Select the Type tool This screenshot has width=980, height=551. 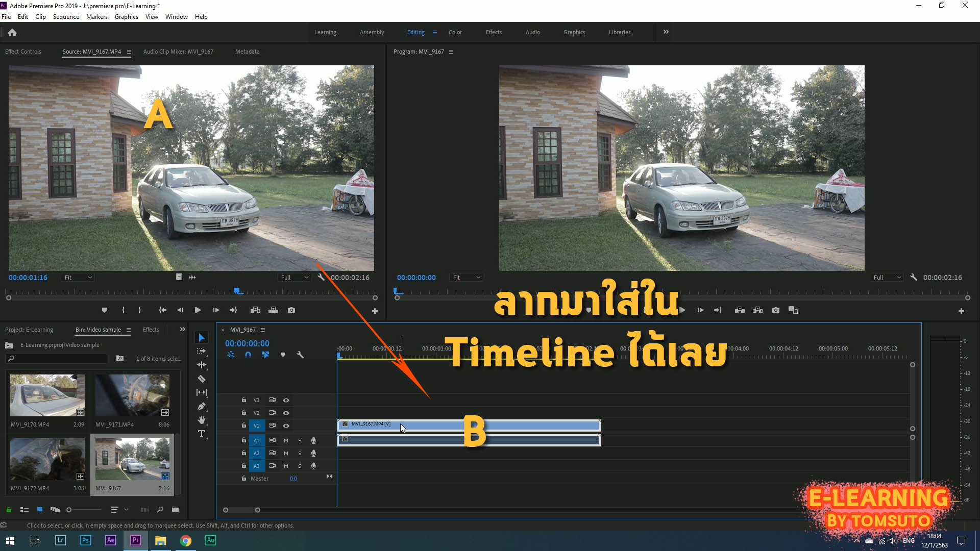tap(202, 434)
